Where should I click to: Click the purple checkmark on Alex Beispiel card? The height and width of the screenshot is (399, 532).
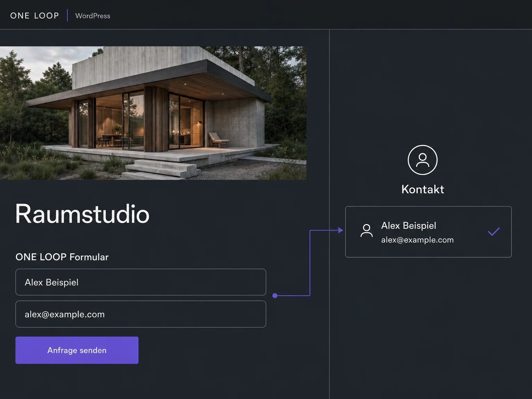(x=494, y=231)
